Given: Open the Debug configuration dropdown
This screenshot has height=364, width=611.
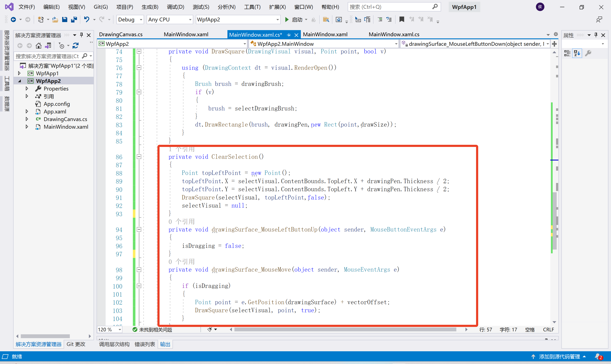Looking at the screenshot, I should (x=141, y=19).
